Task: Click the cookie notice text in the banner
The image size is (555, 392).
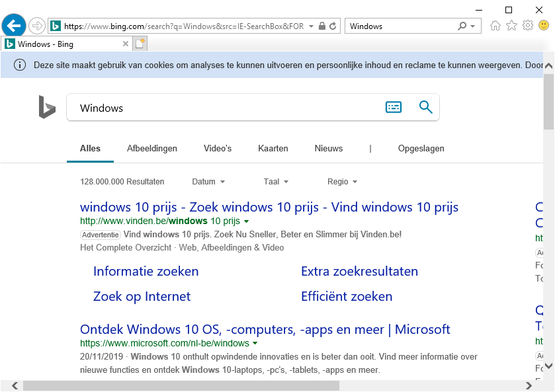Action: coord(288,65)
